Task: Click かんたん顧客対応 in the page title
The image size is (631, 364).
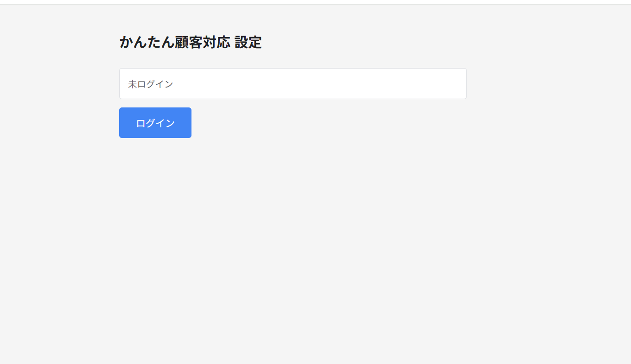Action: click(x=174, y=42)
